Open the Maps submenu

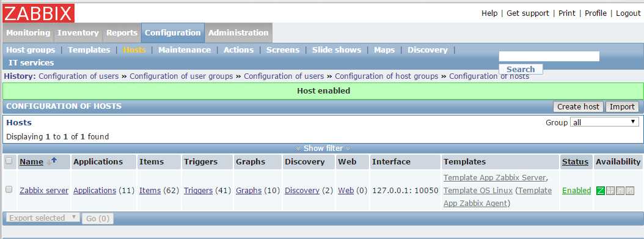[x=384, y=50]
